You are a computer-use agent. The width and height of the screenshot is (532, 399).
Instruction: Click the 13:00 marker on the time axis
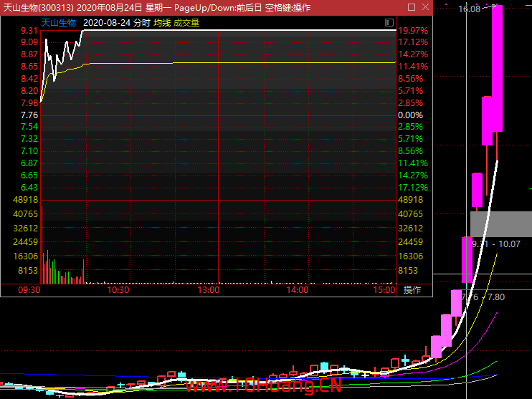click(x=208, y=290)
